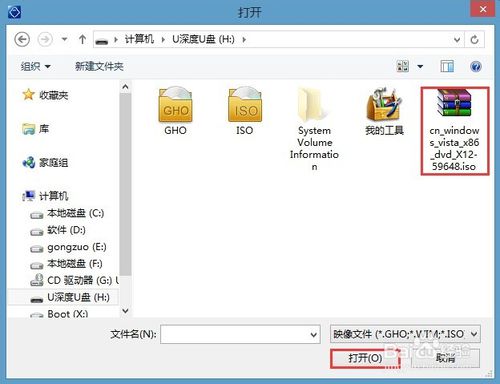Create a folder with 新建文件夹
This screenshot has height=384, width=500.
tap(99, 66)
